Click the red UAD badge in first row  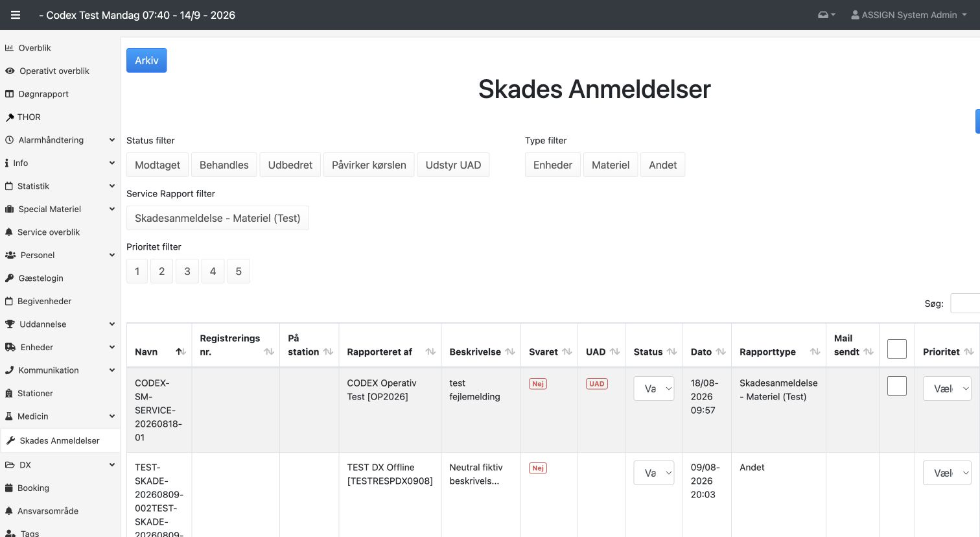(x=597, y=384)
